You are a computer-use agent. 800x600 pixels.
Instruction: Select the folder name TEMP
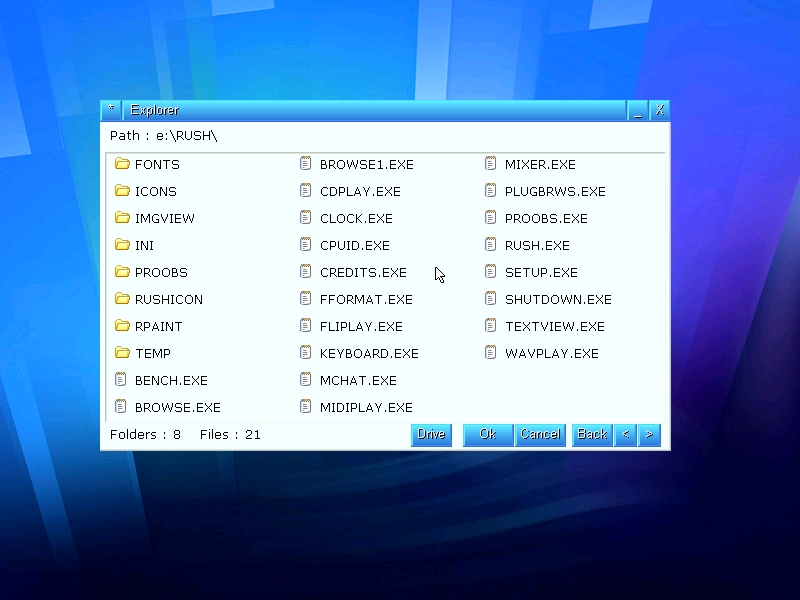click(153, 354)
